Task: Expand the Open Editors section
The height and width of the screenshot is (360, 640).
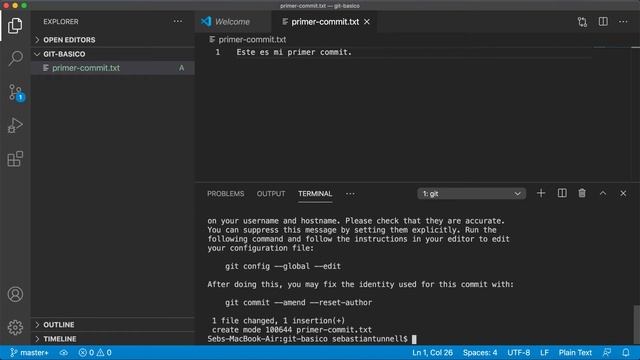Action: (x=113, y=40)
